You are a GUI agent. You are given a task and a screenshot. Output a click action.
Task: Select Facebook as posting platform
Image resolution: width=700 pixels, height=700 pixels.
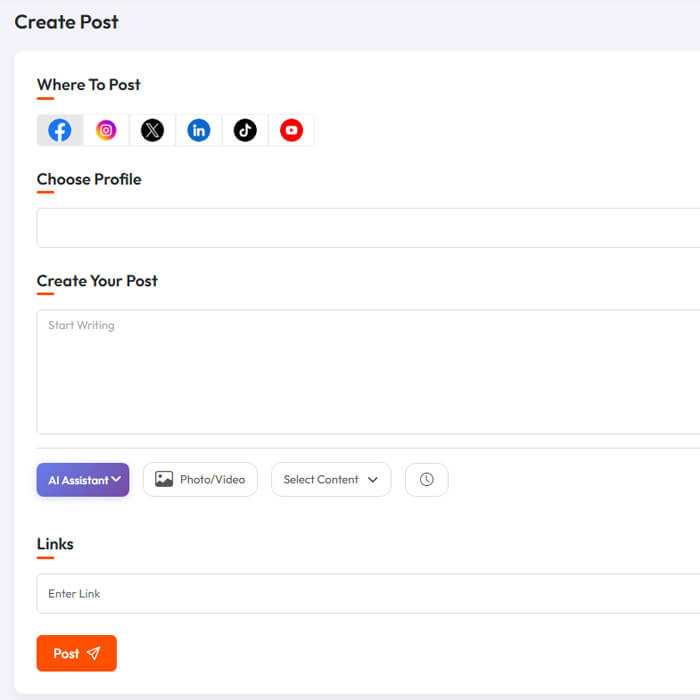point(60,130)
